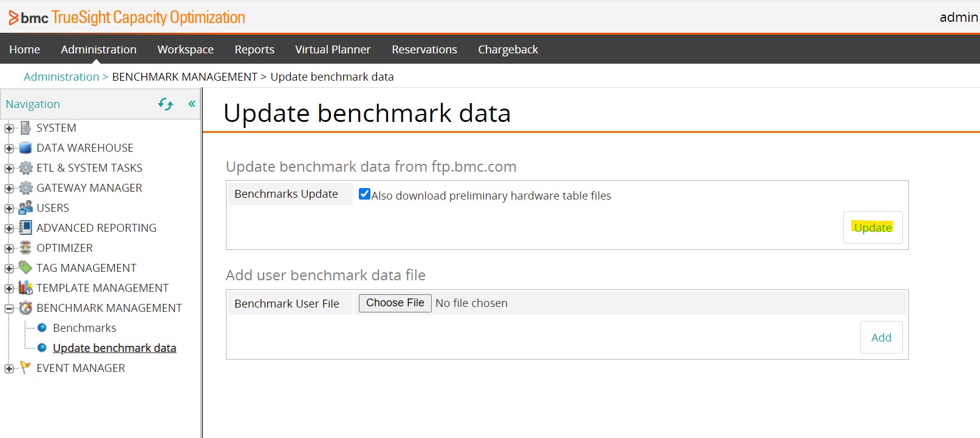The height and width of the screenshot is (438, 980).
Task: Expand the OPTIMIZER tree node
Action: (9, 249)
